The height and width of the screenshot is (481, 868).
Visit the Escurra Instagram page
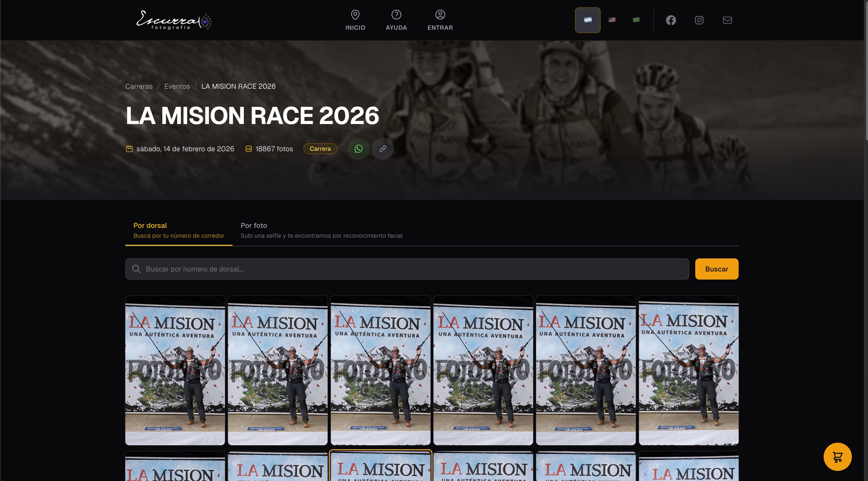coord(699,20)
